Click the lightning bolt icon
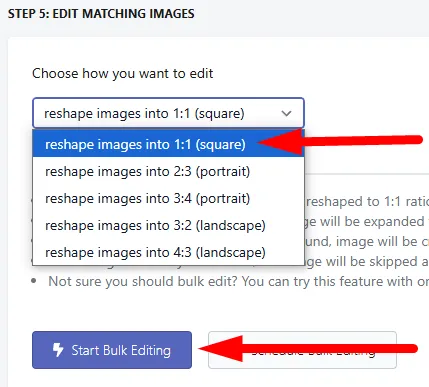 tap(58, 350)
